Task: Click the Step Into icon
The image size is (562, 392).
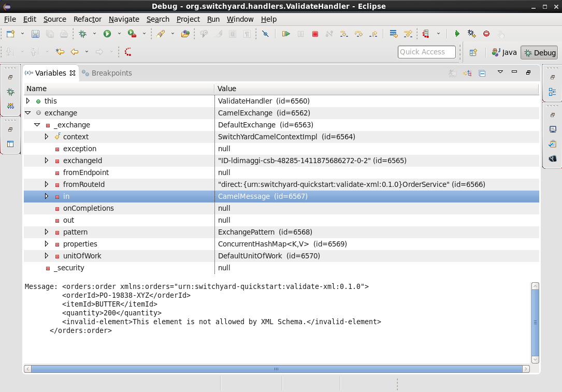Action: [x=344, y=34]
